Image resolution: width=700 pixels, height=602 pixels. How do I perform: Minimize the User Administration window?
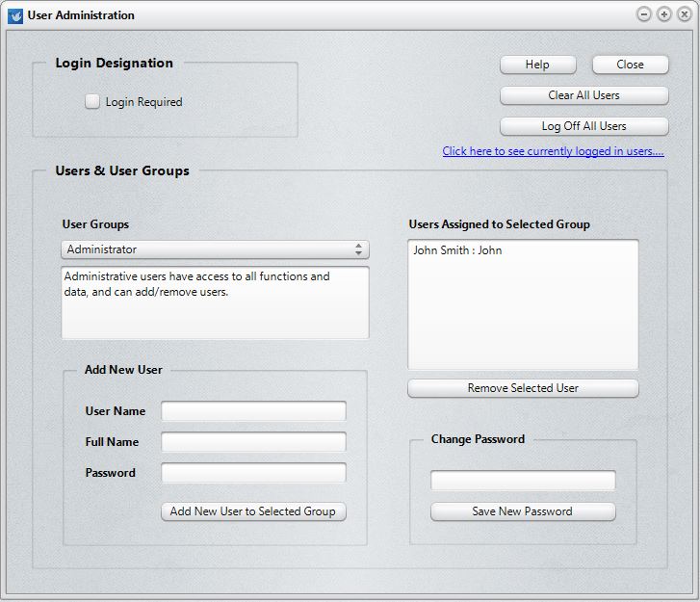644,14
